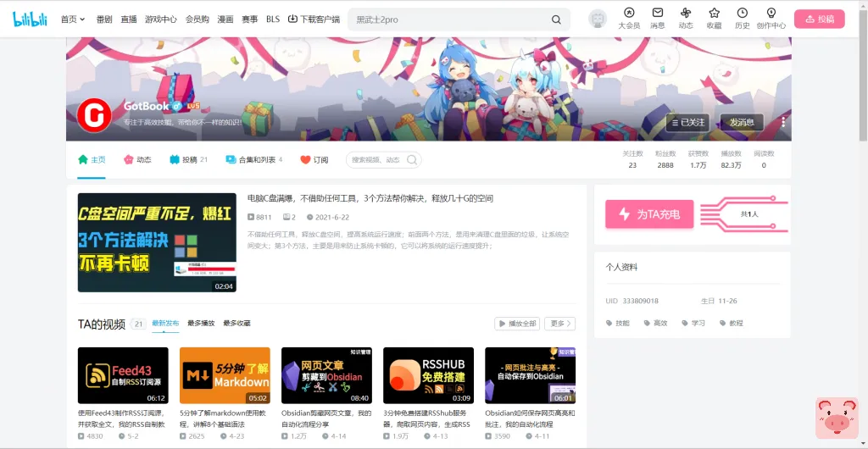Open the 5分钟了解Markdown thumbnail
868x449 pixels.
[225, 375]
